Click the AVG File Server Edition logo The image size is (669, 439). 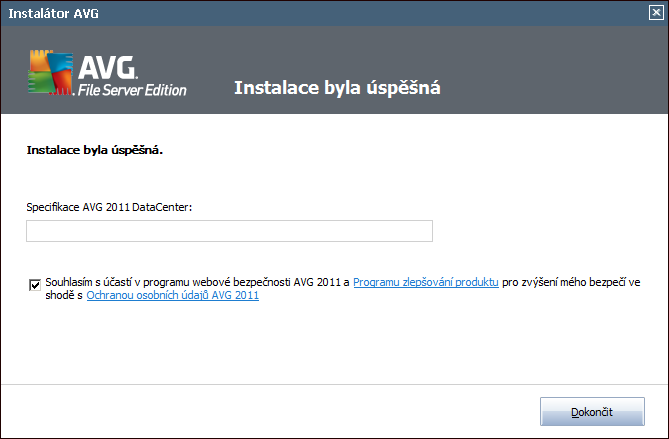107,73
